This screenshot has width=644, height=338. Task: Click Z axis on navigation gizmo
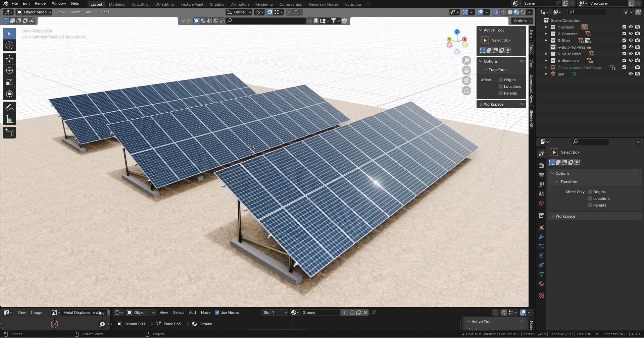pyautogui.click(x=457, y=32)
